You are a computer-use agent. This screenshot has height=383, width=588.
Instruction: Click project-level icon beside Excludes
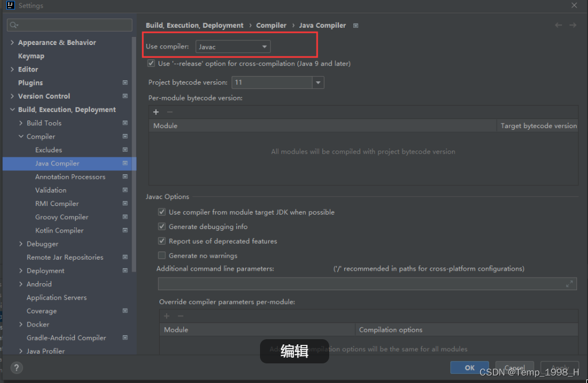pyautogui.click(x=125, y=149)
